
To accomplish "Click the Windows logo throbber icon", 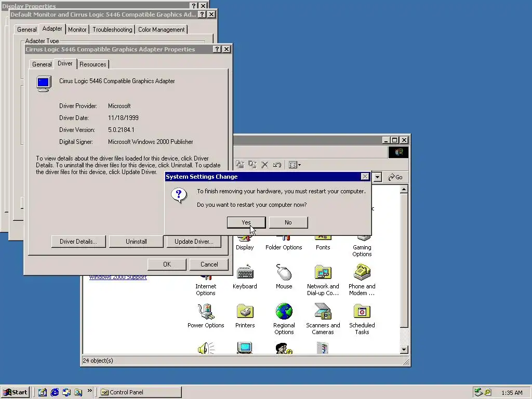I will tap(398, 152).
